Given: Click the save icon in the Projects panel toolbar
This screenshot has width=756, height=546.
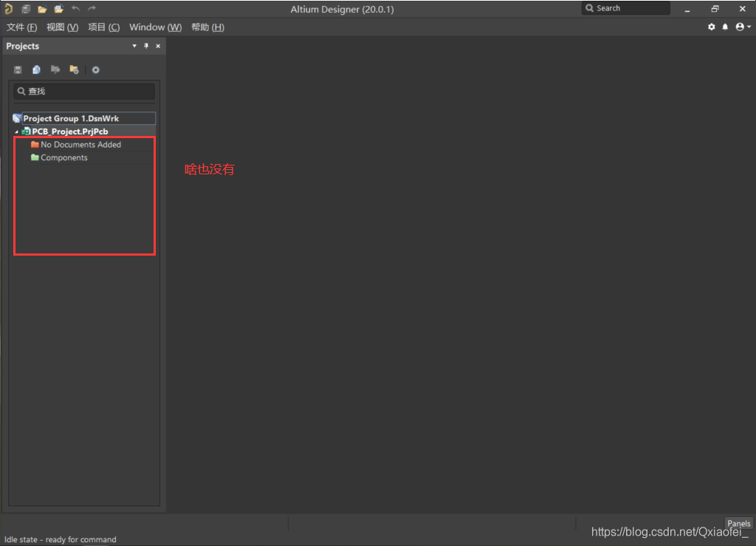Looking at the screenshot, I should point(18,69).
